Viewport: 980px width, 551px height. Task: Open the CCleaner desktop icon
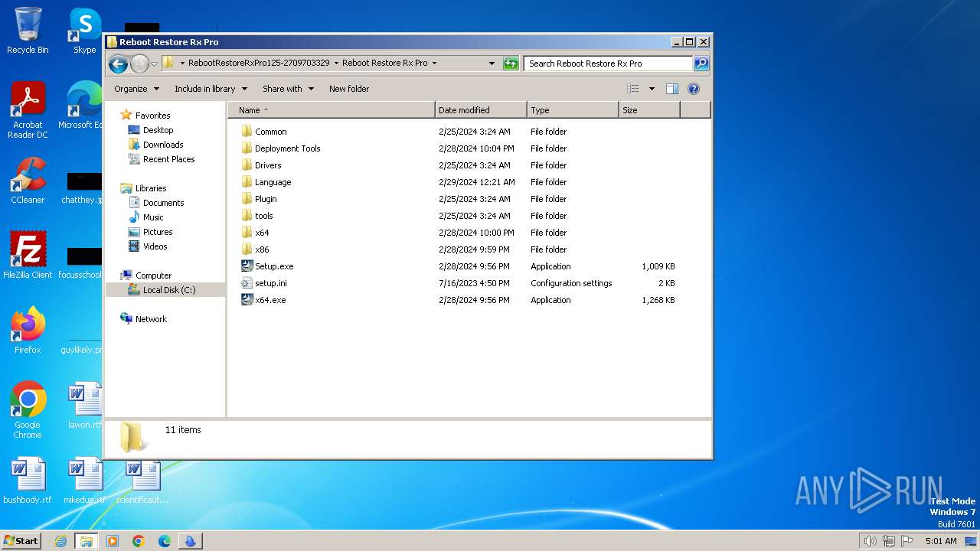tap(28, 181)
